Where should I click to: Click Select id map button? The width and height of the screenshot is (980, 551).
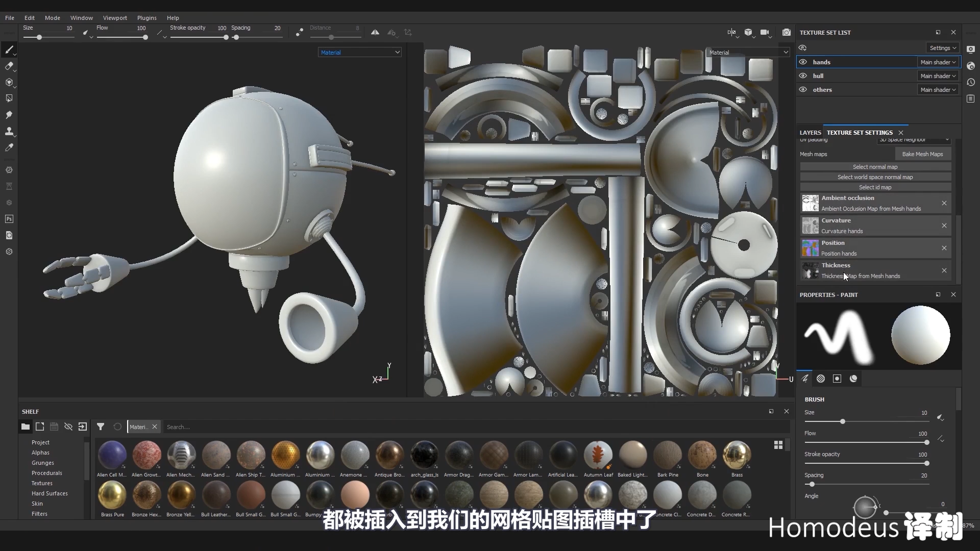(x=875, y=187)
